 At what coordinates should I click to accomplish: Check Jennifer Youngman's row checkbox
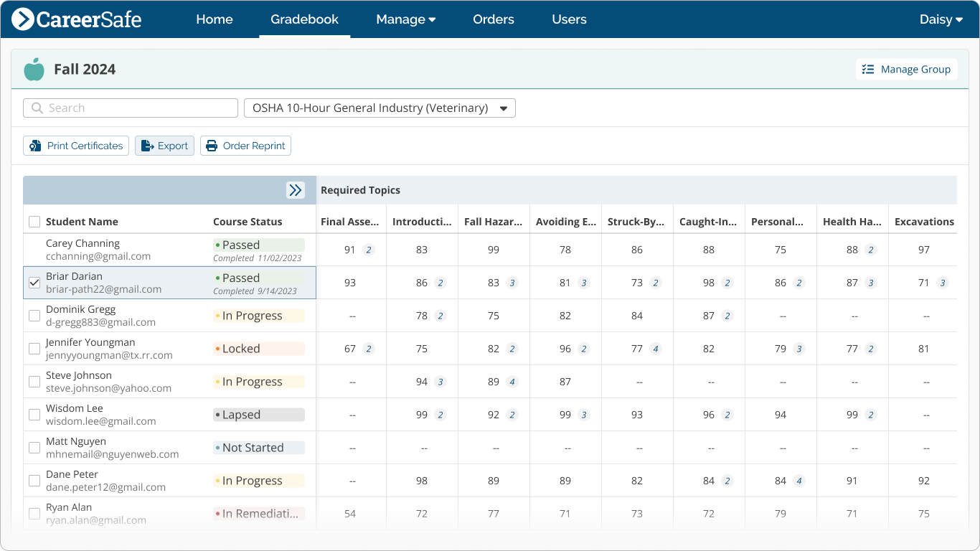pyautogui.click(x=34, y=349)
